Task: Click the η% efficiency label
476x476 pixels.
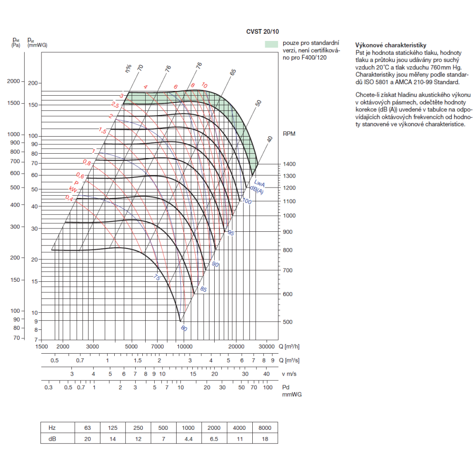Action: point(129,69)
